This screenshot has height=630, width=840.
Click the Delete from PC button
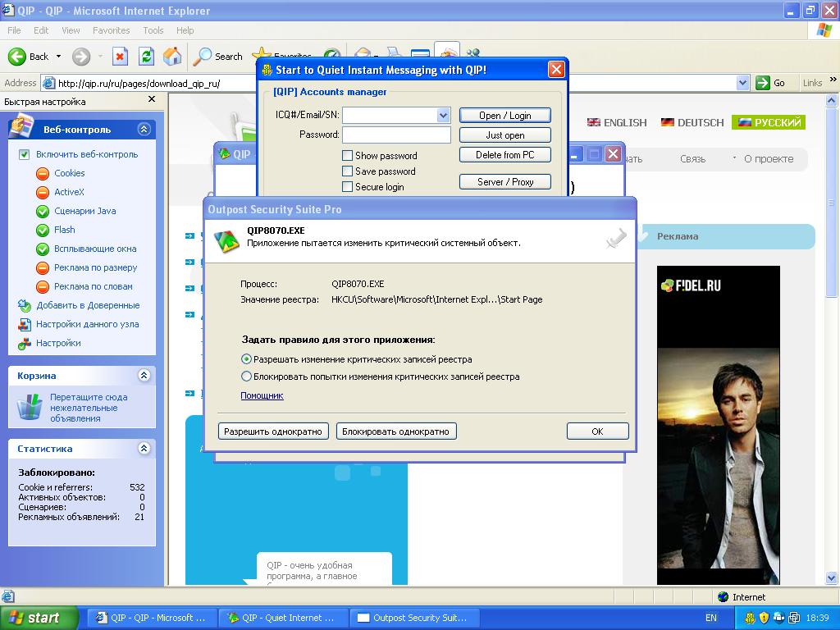pos(505,155)
